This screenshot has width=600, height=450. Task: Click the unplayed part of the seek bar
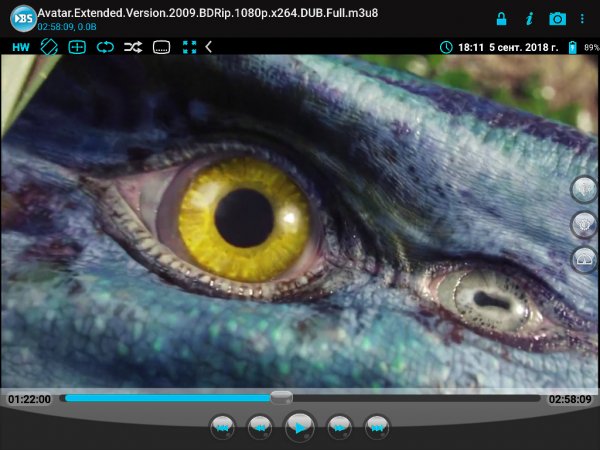tap(416, 398)
